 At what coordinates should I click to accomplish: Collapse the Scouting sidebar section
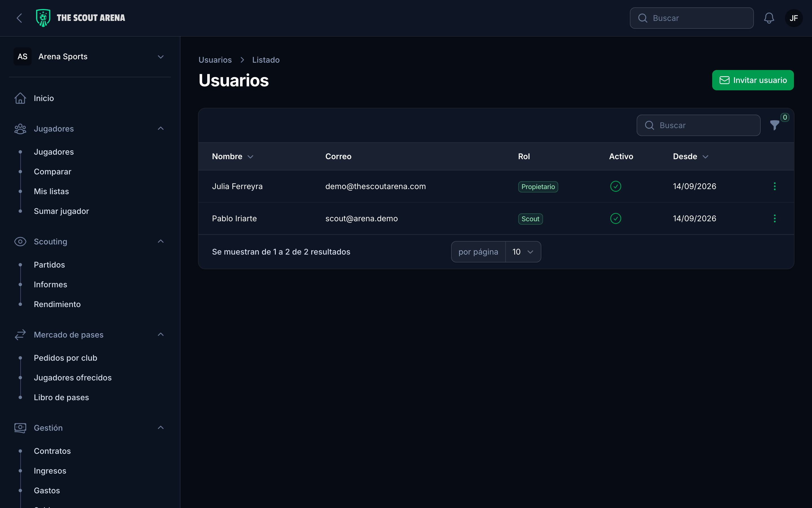pos(160,242)
